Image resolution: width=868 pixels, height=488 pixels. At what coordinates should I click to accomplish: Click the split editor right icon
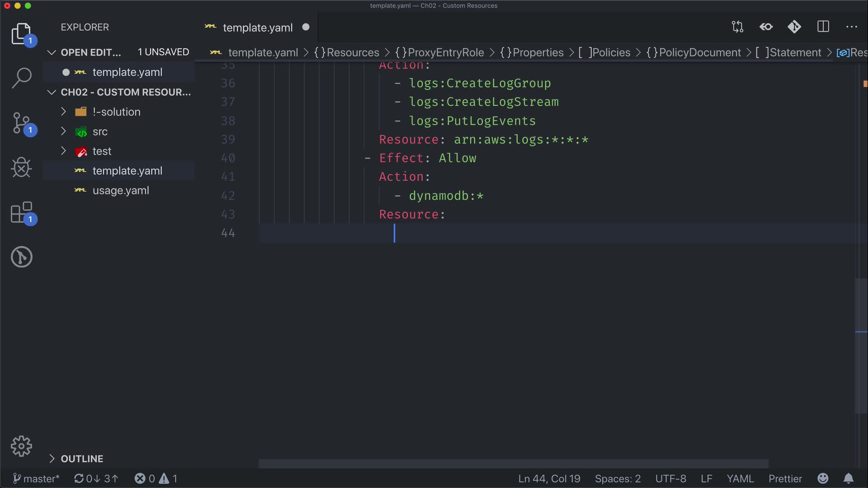click(823, 27)
